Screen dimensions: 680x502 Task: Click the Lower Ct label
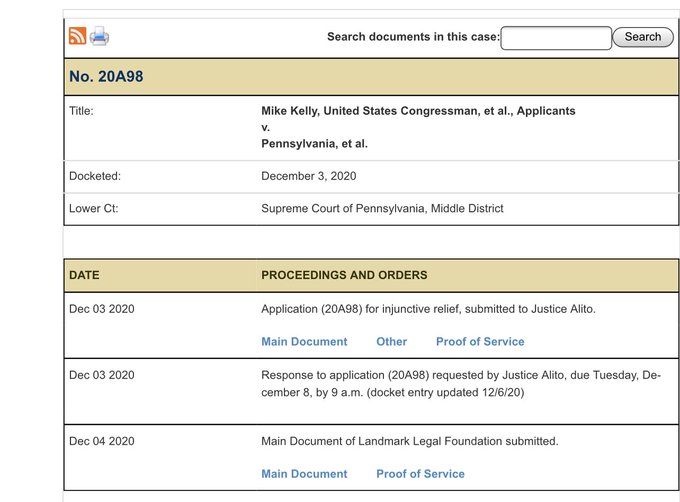point(94,209)
